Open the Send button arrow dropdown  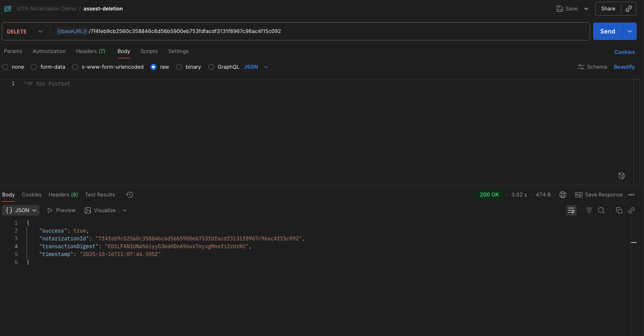pyautogui.click(x=629, y=31)
